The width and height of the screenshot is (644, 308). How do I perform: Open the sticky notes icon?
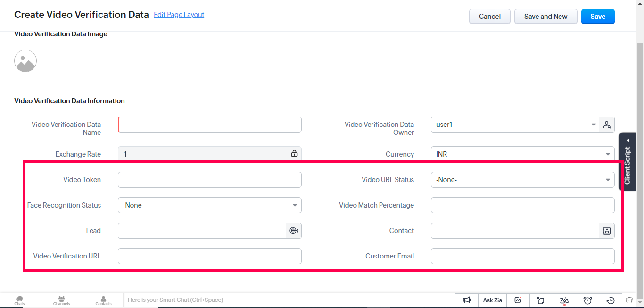point(541,300)
